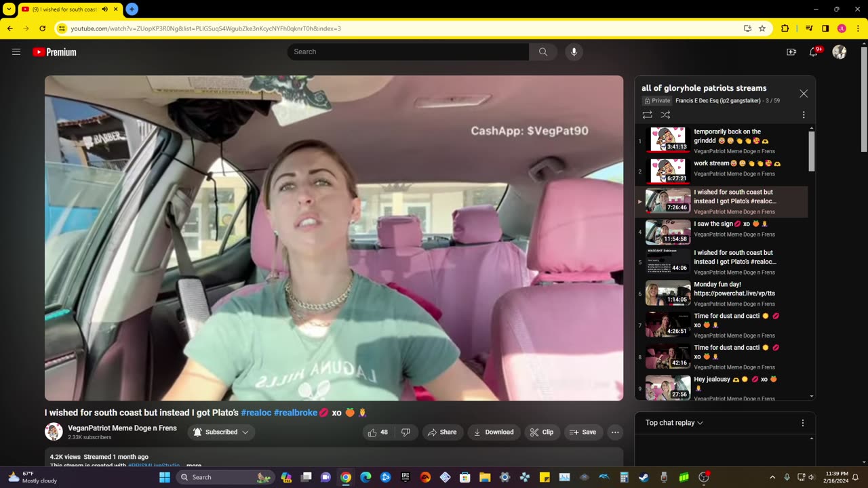Viewport: 868px width, 488px height.
Task: Focus the YouTube search field
Action: tap(408, 52)
